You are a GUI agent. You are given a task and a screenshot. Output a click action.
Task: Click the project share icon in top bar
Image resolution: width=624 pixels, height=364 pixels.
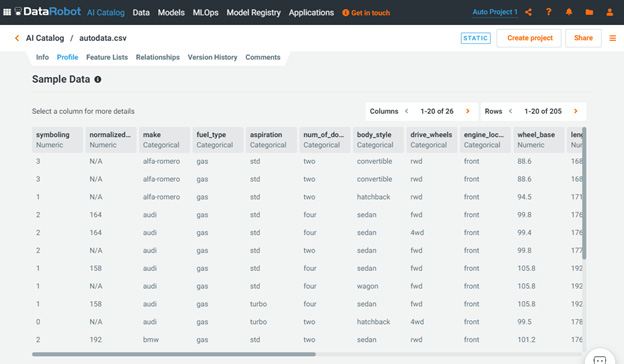tap(528, 12)
